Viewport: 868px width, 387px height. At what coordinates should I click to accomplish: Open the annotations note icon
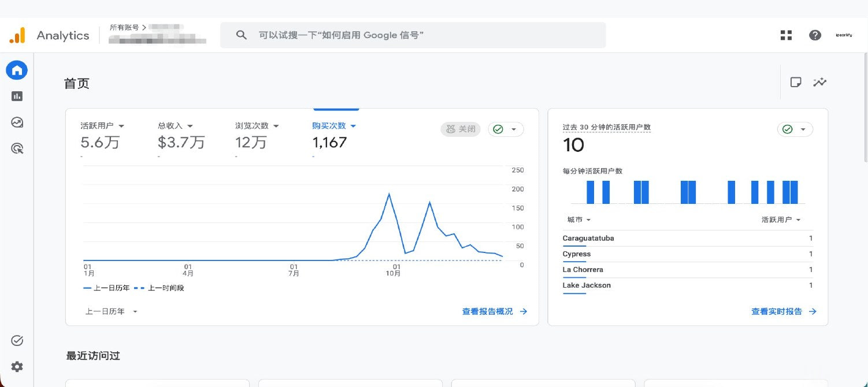coord(796,82)
